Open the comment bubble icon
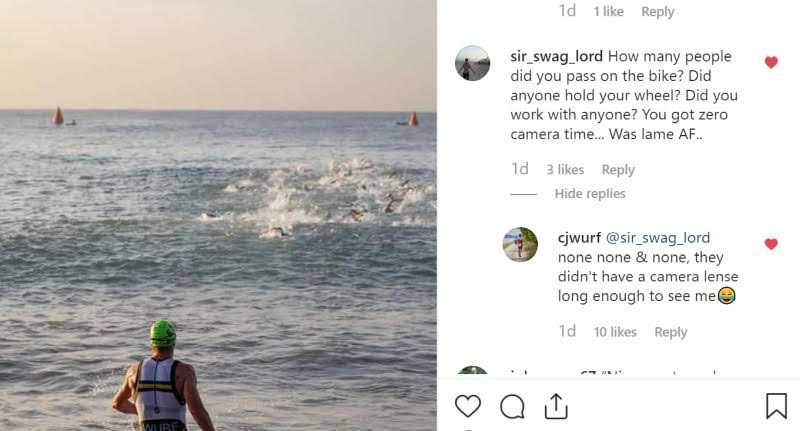The image size is (800, 431). (x=512, y=406)
